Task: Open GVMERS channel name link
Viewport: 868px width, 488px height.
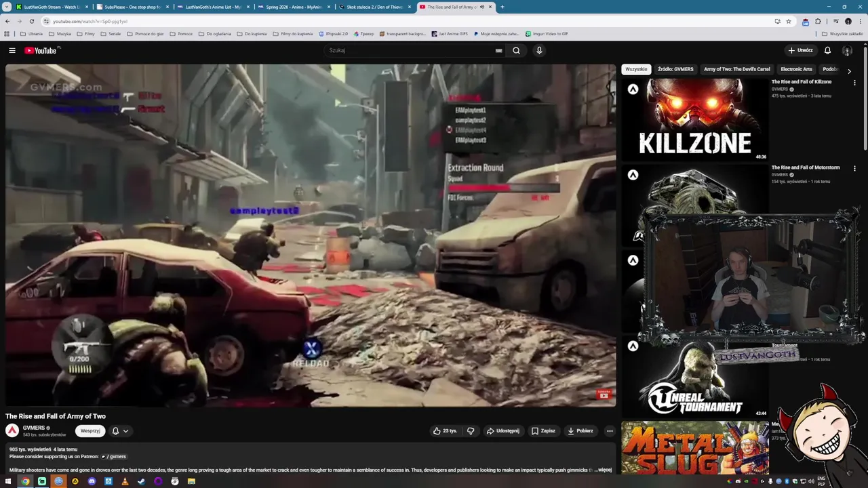Action: (x=33, y=428)
